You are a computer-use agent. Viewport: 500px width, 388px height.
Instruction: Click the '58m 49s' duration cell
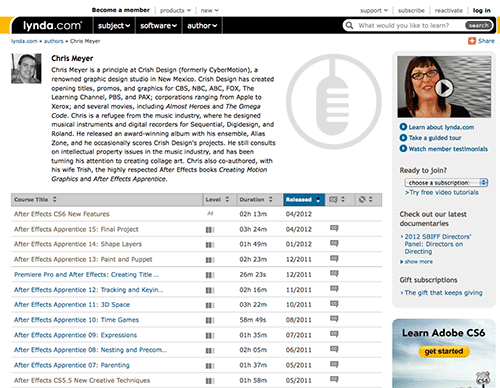tap(253, 320)
